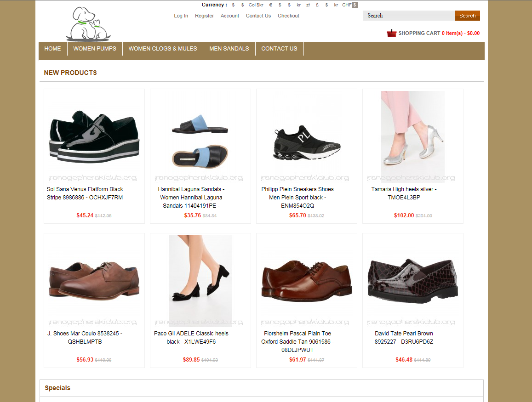Open the MEN SANDALS category
Image resolution: width=532 pixels, height=402 pixels.
pyautogui.click(x=229, y=49)
